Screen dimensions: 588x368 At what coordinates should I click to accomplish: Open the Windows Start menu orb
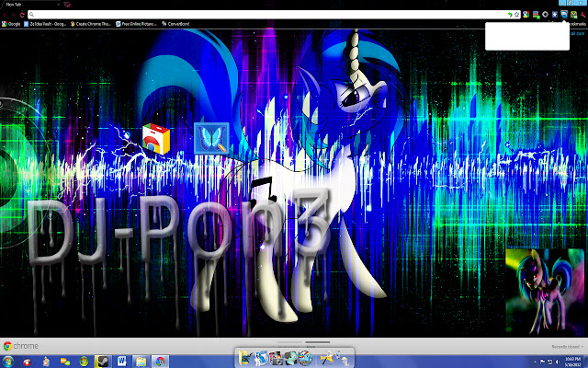click(x=7, y=362)
